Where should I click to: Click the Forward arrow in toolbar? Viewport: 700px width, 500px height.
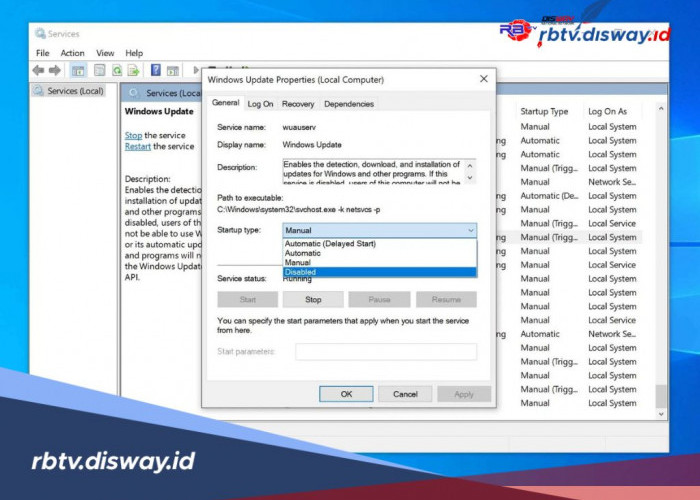52,70
